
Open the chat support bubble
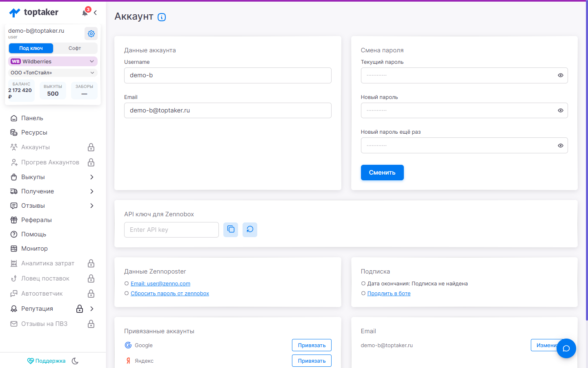566,348
